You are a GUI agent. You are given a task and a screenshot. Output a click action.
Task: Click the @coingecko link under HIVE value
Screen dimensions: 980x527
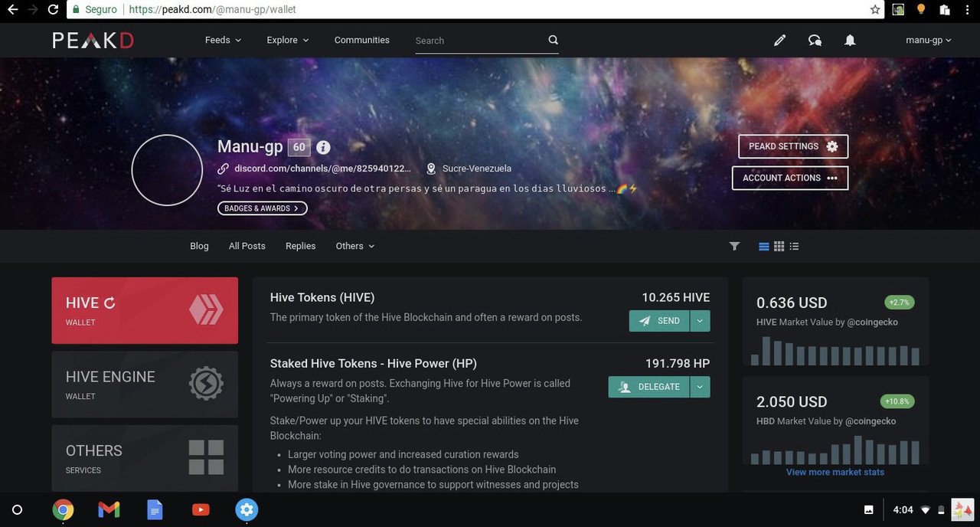point(873,322)
